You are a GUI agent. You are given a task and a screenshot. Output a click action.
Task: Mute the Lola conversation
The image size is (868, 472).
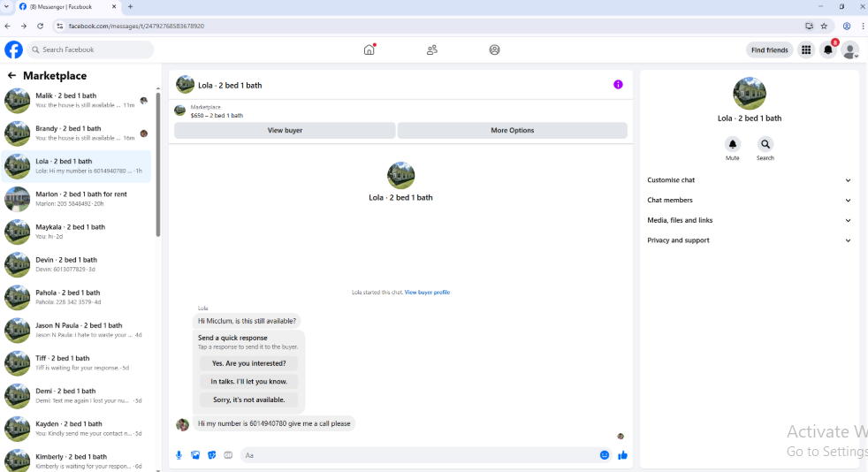(733, 144)
